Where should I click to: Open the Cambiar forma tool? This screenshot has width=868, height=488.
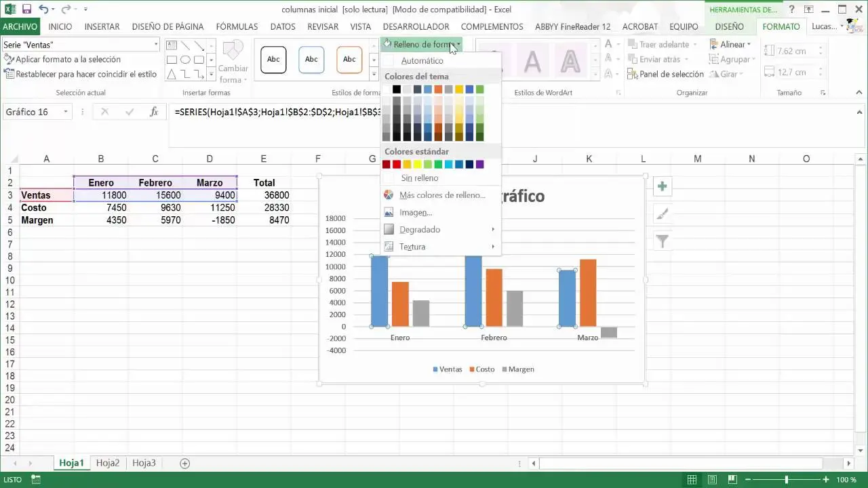233,61
